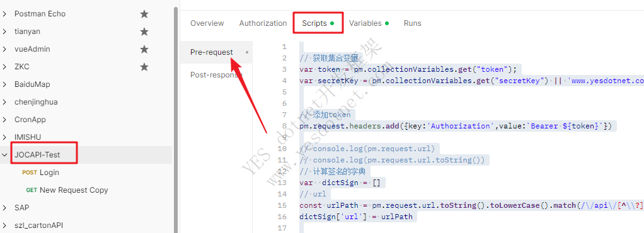Unstar the tianyan collection

[144, 31]
